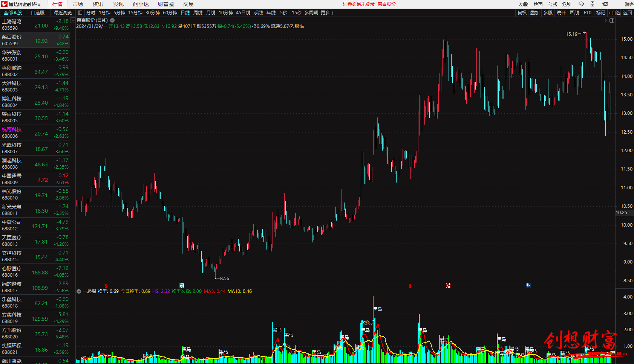Open the F10 company info
Screen dimensions: 634x364
coord(588,13)
